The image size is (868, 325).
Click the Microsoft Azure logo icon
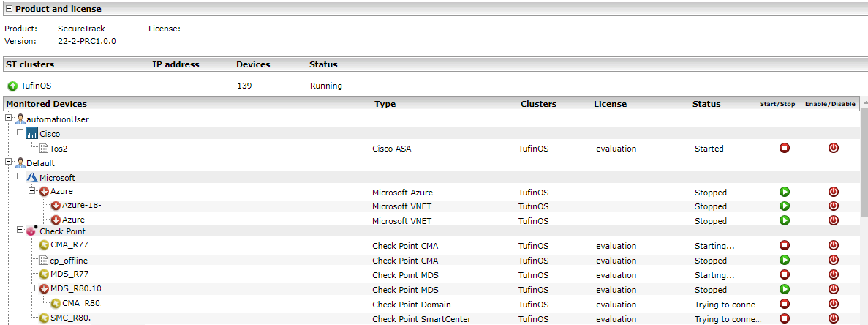(x=32, y=178)
